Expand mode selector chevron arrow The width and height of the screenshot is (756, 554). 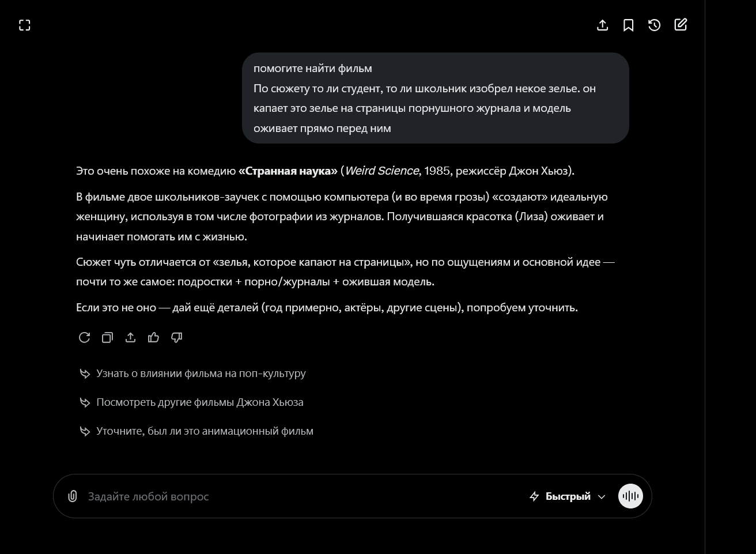tap(602, 496)
